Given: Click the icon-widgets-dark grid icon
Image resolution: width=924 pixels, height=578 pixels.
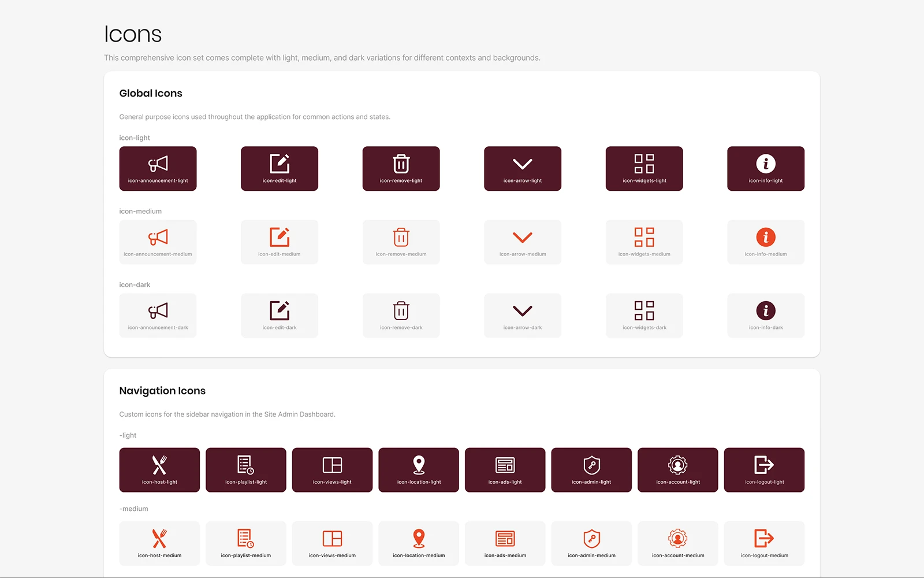Looking at the screenshot, I should point(644,310).
